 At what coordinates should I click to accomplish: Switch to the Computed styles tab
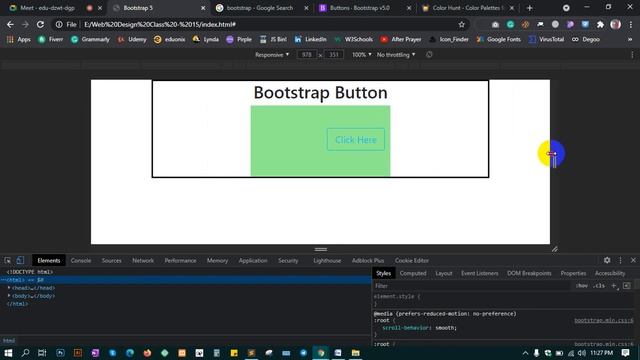point(413,273)
